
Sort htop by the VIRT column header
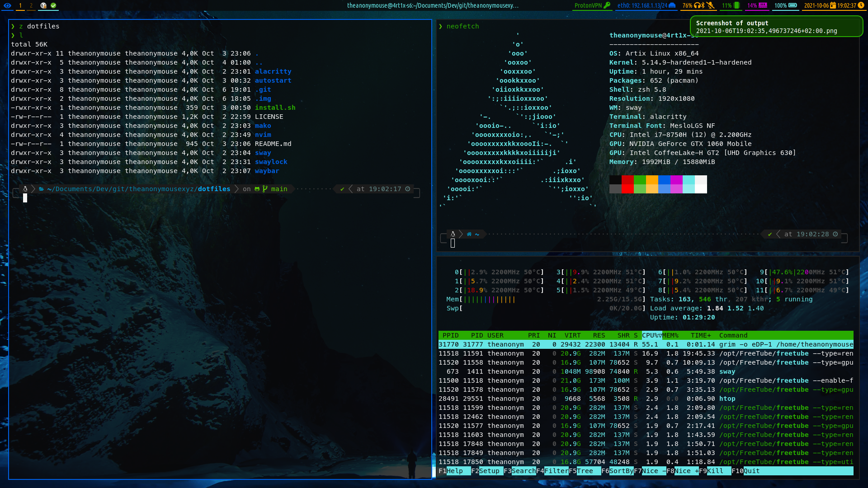point(572,335)
